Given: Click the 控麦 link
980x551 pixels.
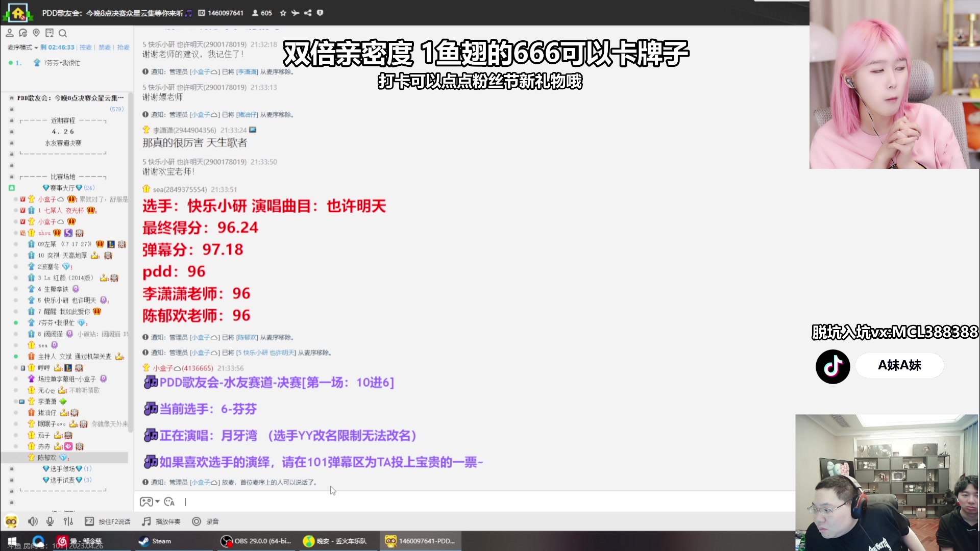Looking at the screenshot, I should [85, 47].
